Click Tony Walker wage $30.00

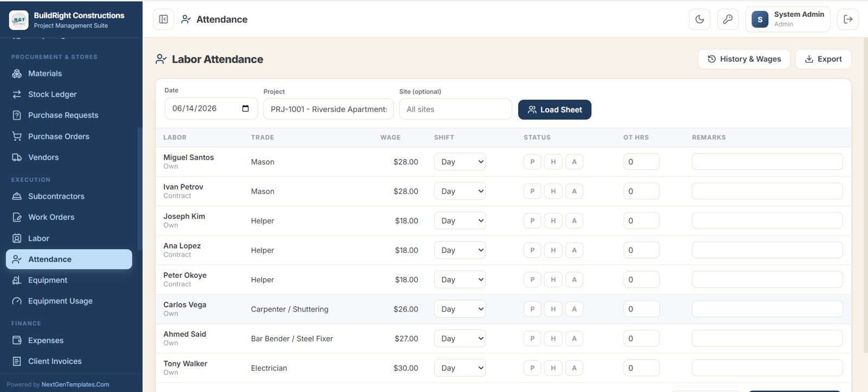[x=406, y=368]
